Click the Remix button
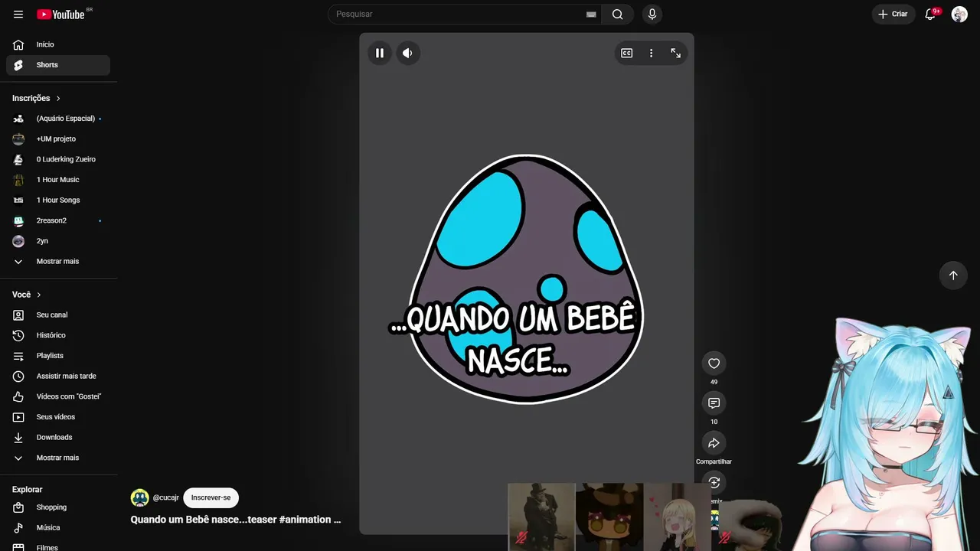Viewport: 980px width, 551px height. click(x=714, y=482)
